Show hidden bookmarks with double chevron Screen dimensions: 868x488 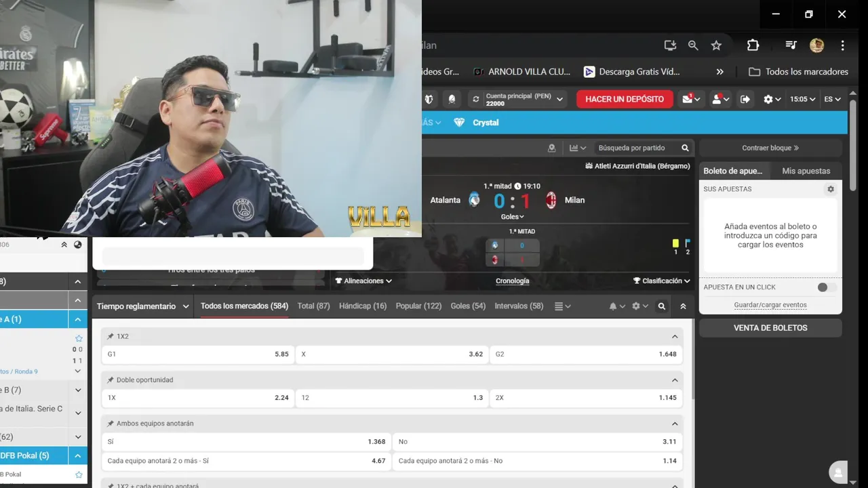(x=719, y=72)
